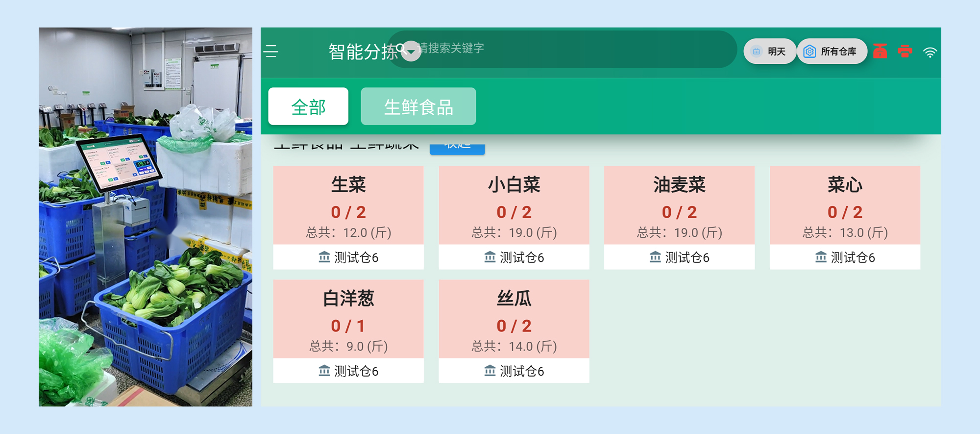Image resolution: width=980 pixels, height=434 pixels.
Task: Select the 白洋葱 sorting card
Action: pos(348,320)
